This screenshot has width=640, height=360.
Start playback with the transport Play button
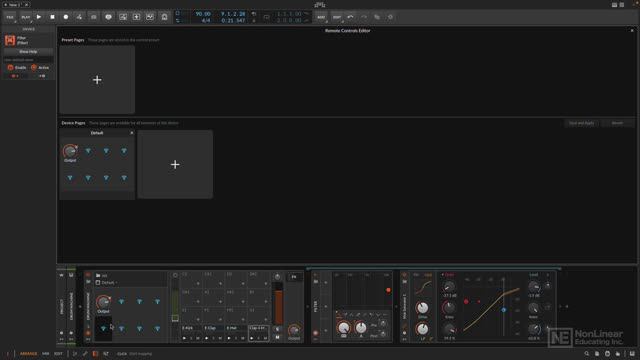[x=39, y=17]
